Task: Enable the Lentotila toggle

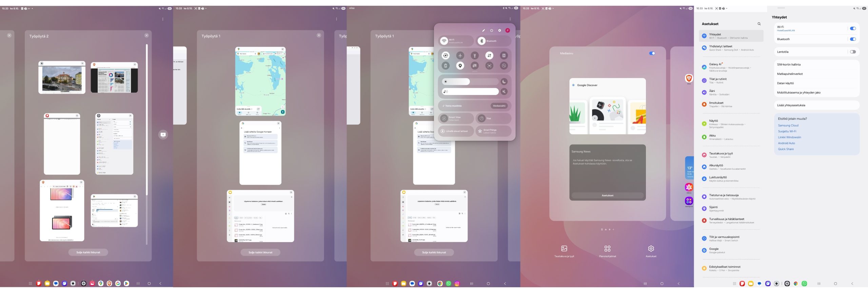Action: (853, 52)
